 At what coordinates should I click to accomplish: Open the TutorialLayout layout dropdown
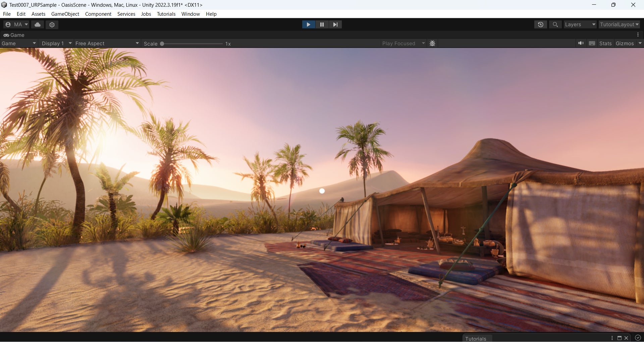619,24
